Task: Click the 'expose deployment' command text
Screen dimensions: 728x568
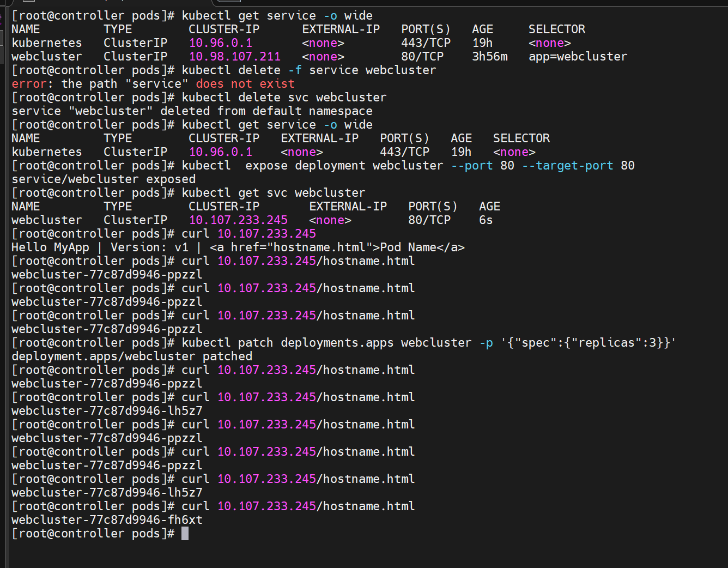Action: [x=305, y=166]
